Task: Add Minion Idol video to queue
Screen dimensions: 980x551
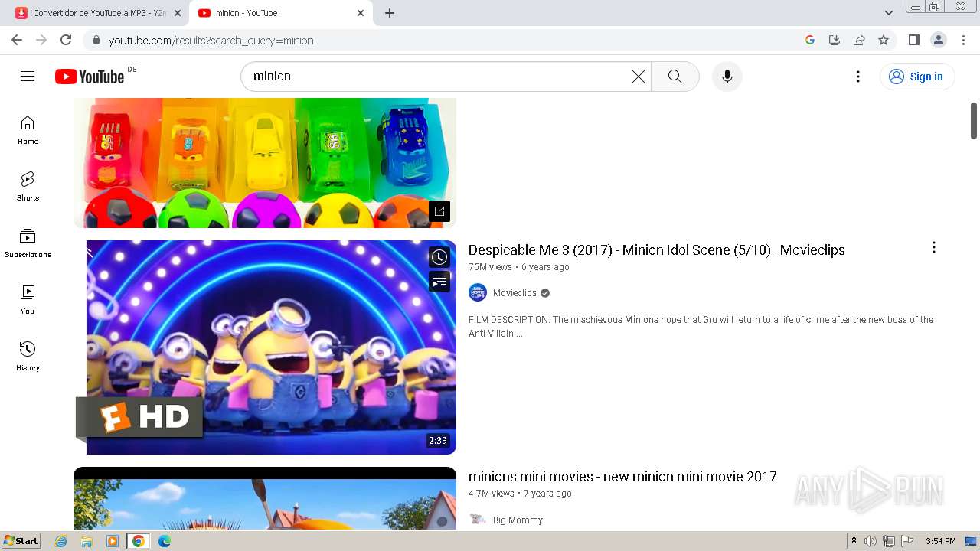Action: 439,282
